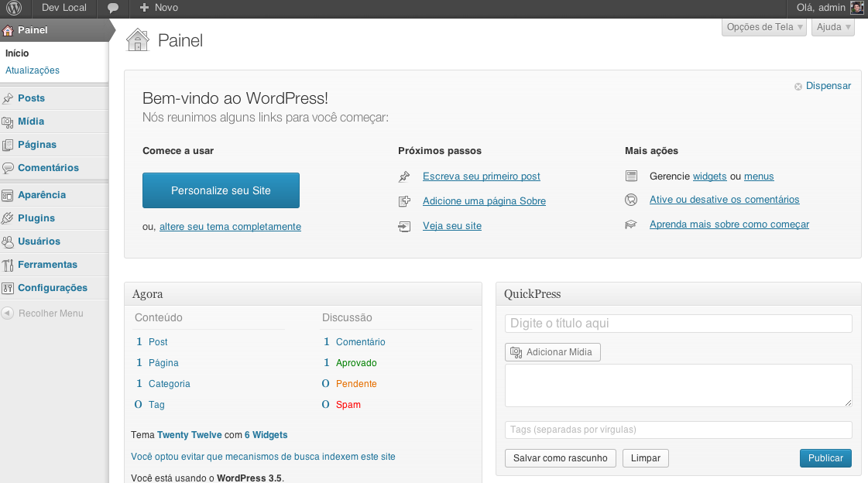Expand the Opções de Tela dropdown
The image size is (868, 483).
pos(764,27)
